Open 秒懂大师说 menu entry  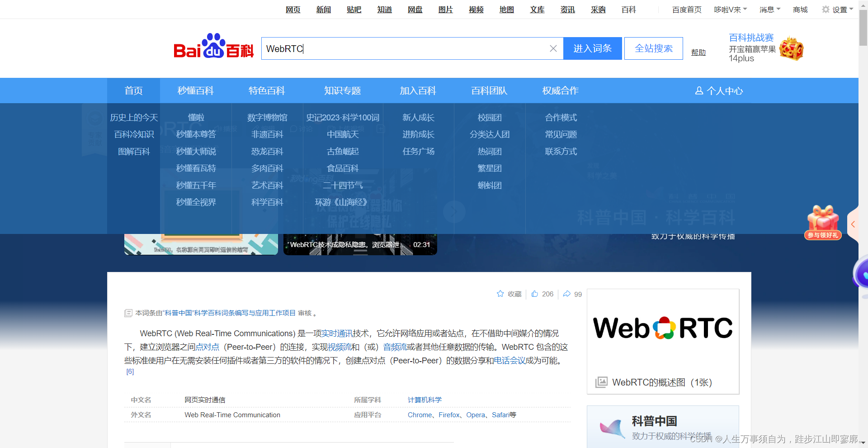coord(196,151)
